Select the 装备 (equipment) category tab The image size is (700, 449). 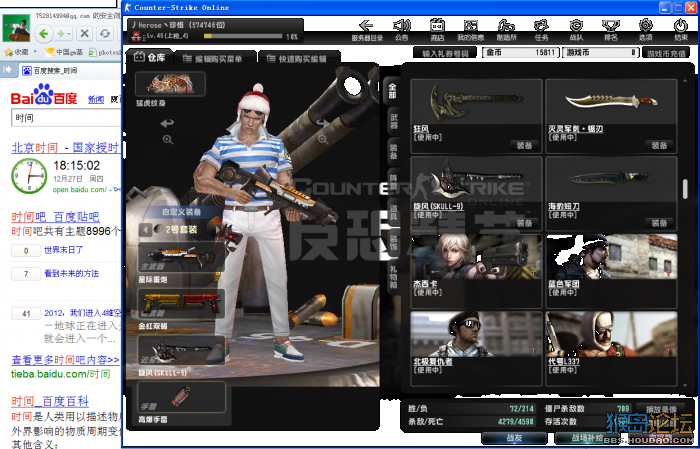pyautogui.click(x=393, y=151)
